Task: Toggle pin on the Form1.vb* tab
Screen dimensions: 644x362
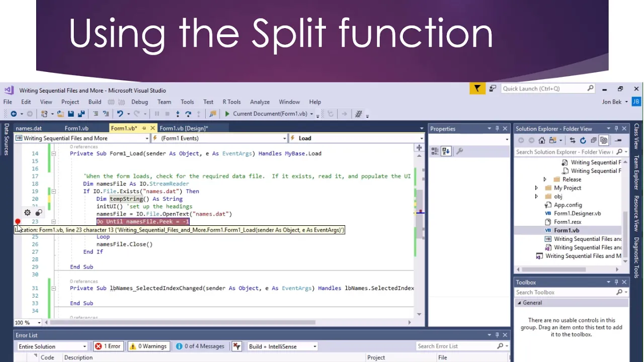Action: [x=144, y=129]
